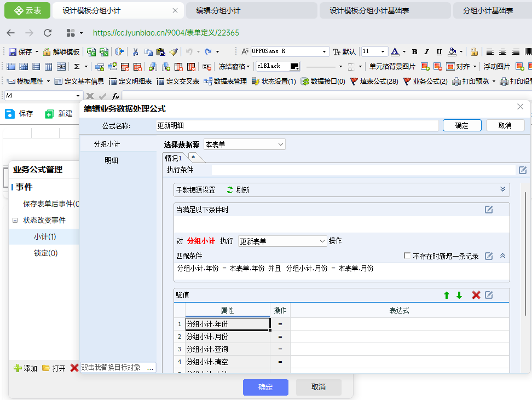This screenshot has width=532, height=400.
Task: Click the browser back arrow
Action: tap(11, 33)
